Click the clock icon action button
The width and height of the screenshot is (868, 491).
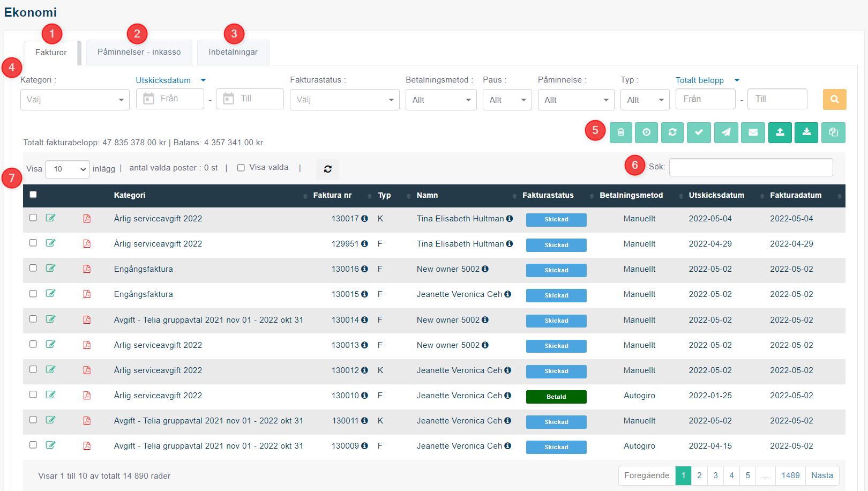click(646, 132)
